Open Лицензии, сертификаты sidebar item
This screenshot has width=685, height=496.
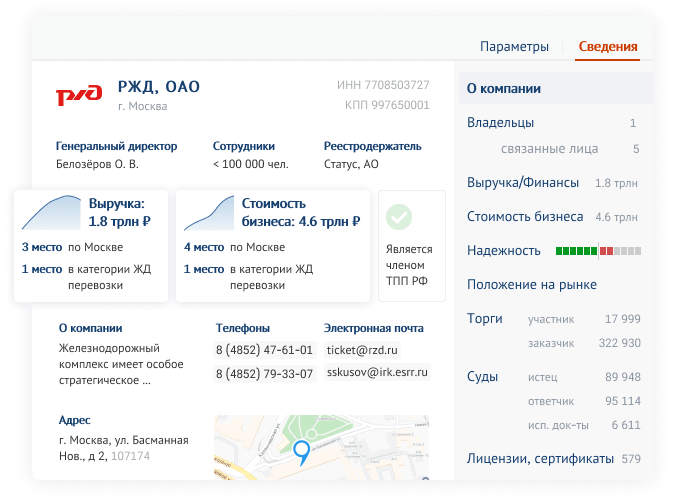(540, 458)
